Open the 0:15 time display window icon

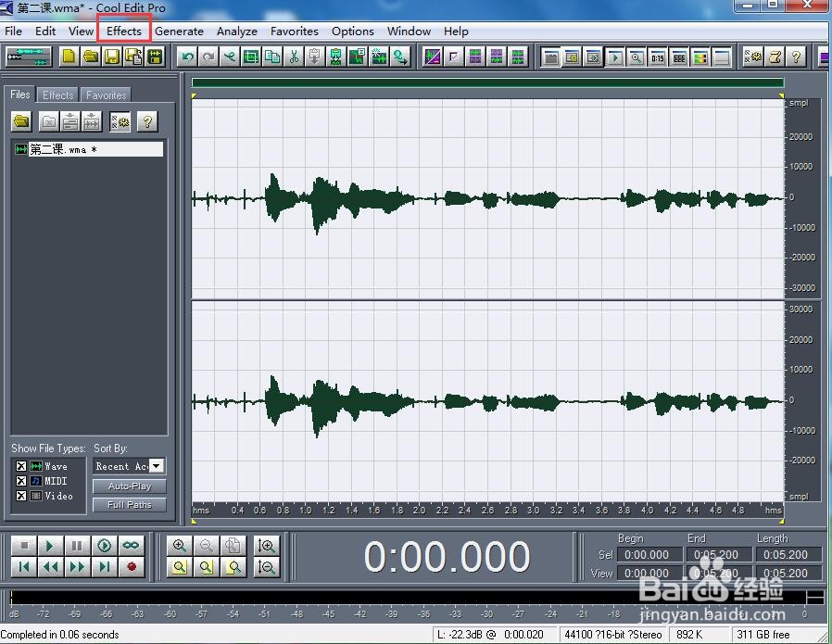[658, 57]
